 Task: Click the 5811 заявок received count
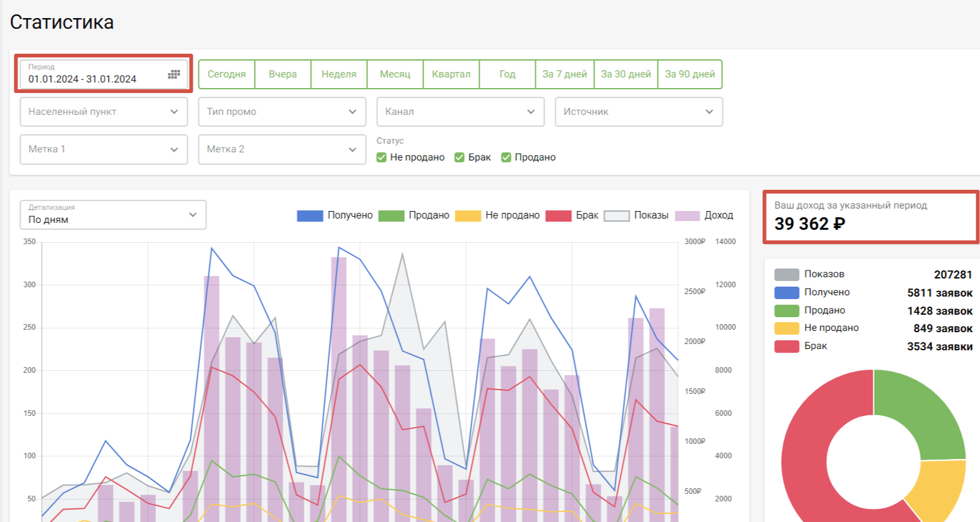(939, 293)
